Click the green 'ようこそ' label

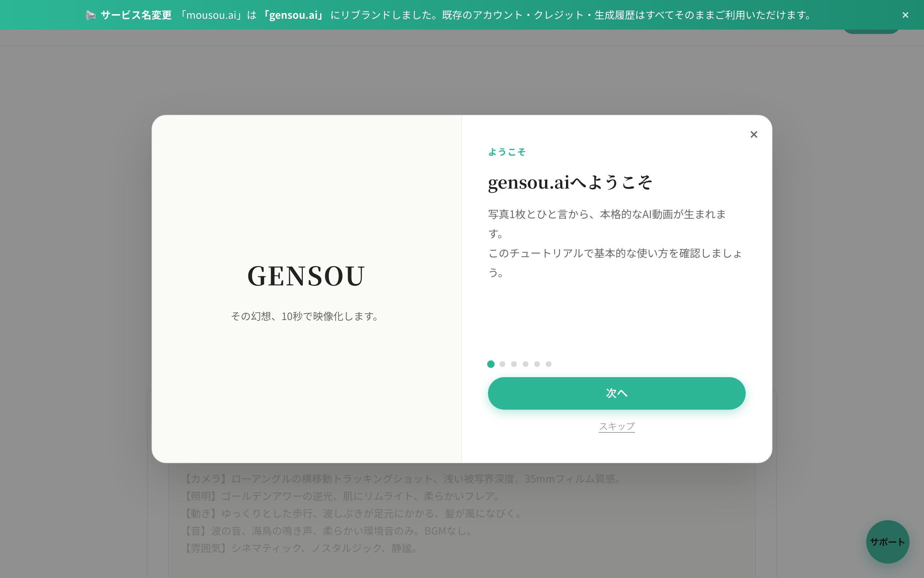pyautogui.click(x=507, y=152)
